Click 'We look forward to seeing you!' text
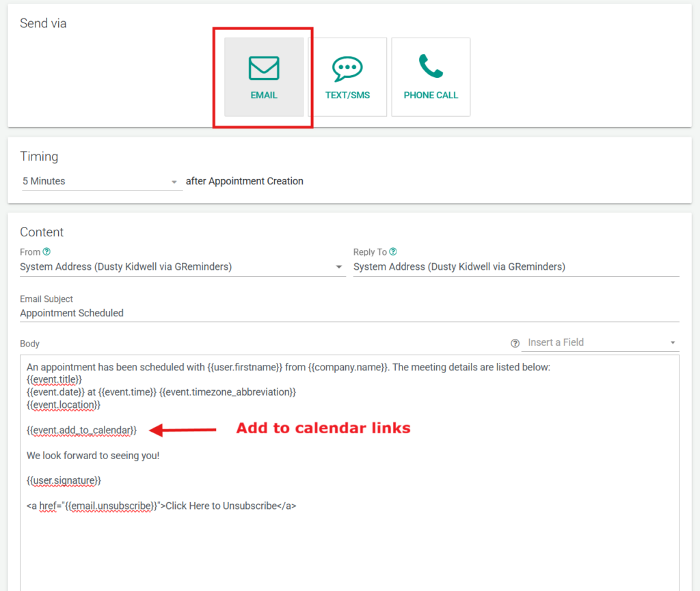The width and height of the screenshot is (700, 591). click(93, 455)
